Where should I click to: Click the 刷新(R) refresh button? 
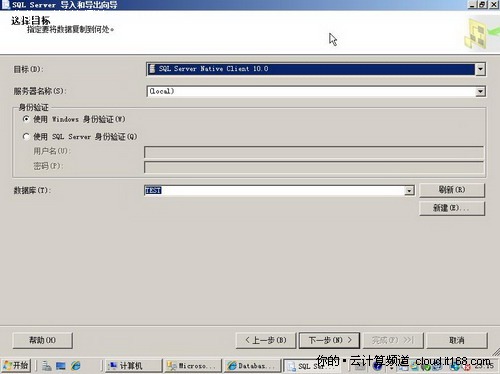pos(452,190)
